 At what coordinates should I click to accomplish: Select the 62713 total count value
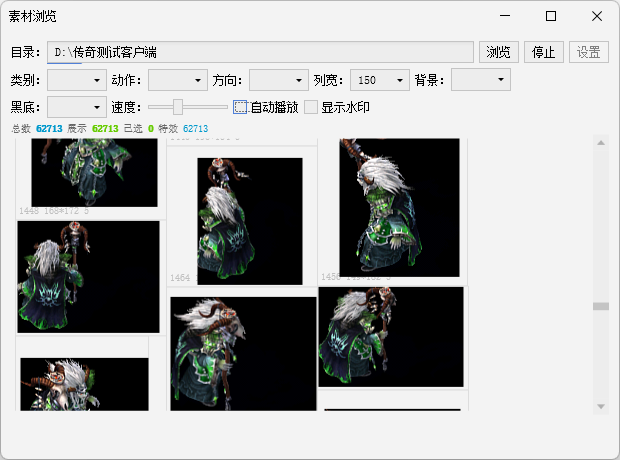pos(49,129)
